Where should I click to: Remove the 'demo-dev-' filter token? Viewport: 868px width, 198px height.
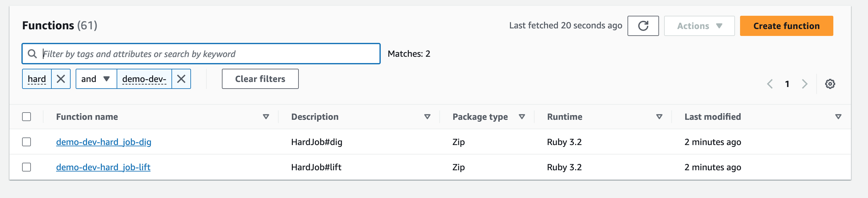pyautogui.click(x=181, y=79)
